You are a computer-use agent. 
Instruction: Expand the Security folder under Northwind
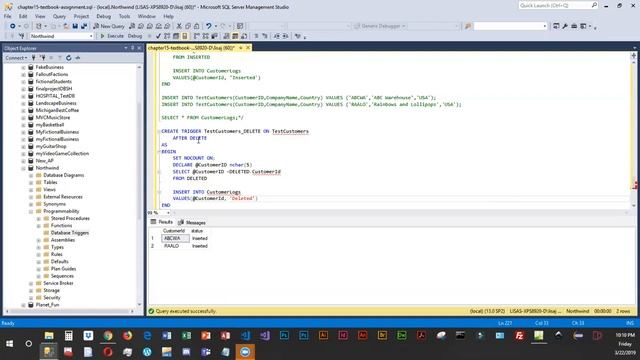31,298
